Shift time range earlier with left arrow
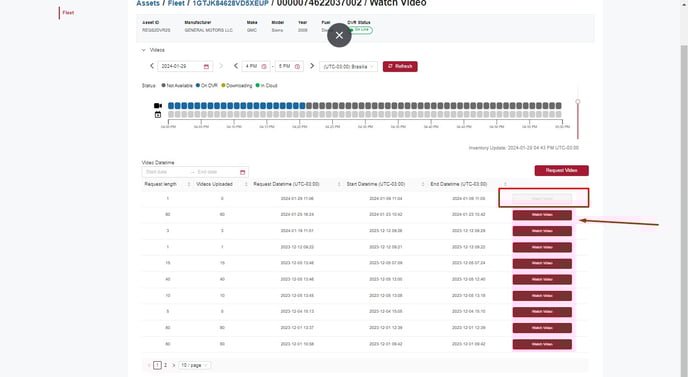Viewport: 688px width, 377px height. point(236,66)
